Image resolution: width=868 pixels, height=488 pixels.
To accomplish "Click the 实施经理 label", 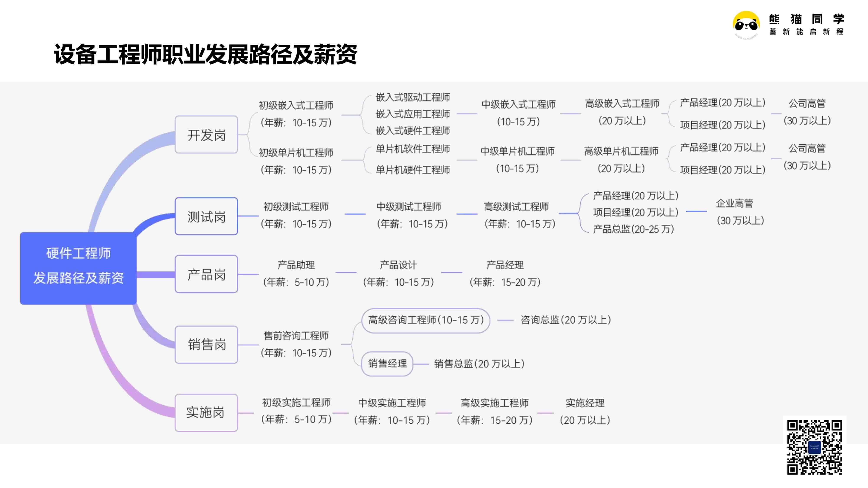I will tap(585, 403).
